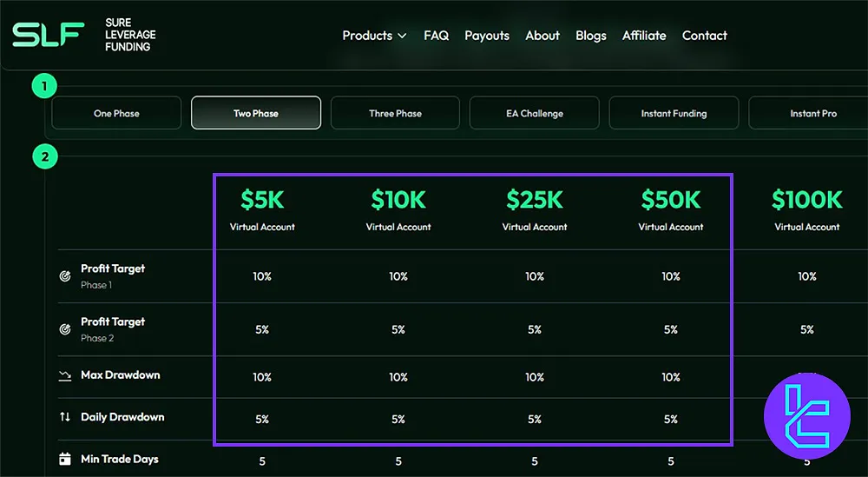Click Min Trade Days value for $25K
Viewport: 868px width, 477px height.
535,461
